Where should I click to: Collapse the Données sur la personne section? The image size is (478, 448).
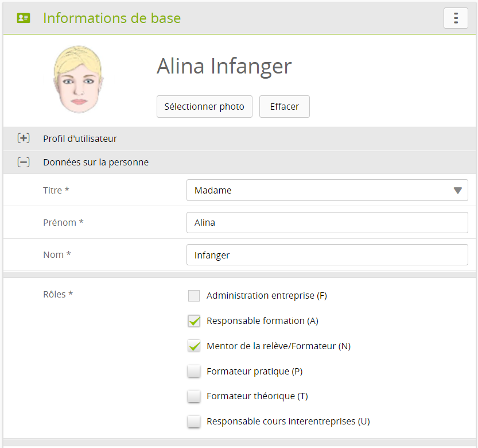coord(96,163)
